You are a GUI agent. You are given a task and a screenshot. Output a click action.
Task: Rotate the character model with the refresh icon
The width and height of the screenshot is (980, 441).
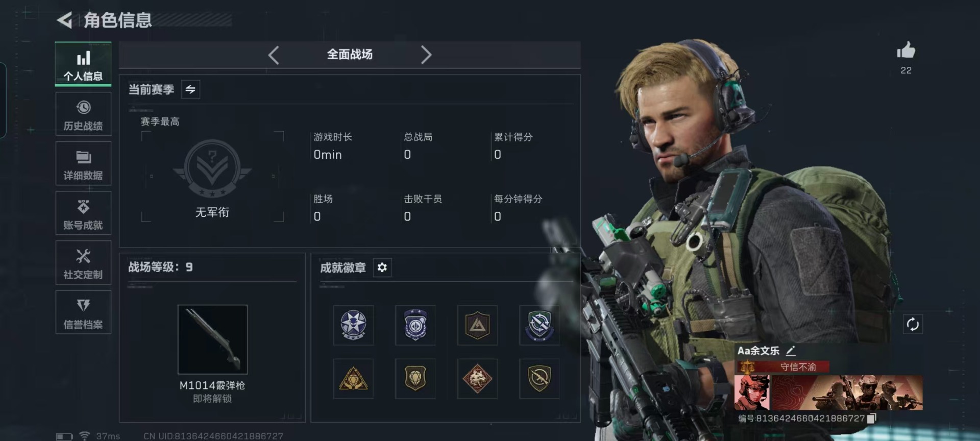click(913, 324)
